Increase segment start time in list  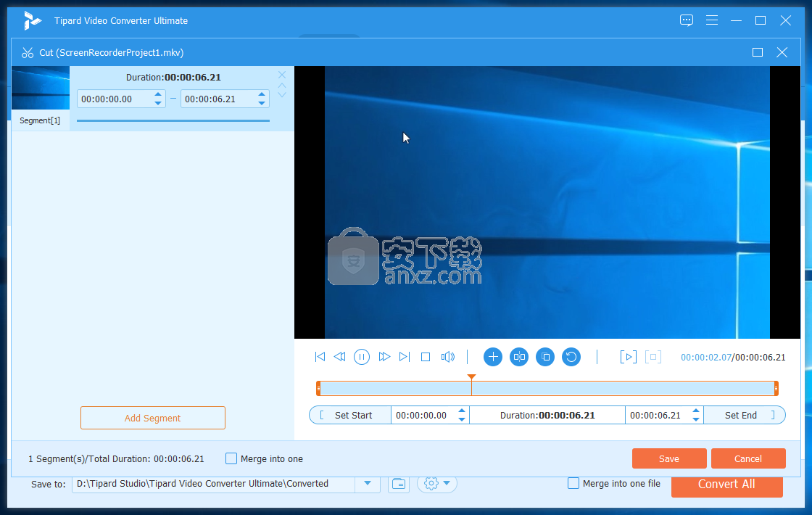(158, 94)
